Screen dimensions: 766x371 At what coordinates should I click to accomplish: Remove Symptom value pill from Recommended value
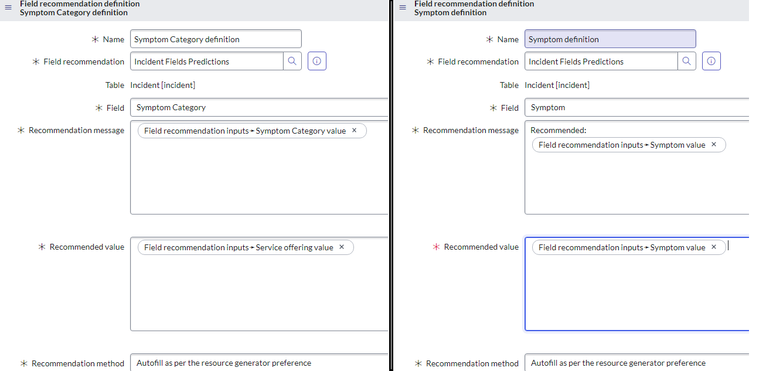tap(714, 247)
